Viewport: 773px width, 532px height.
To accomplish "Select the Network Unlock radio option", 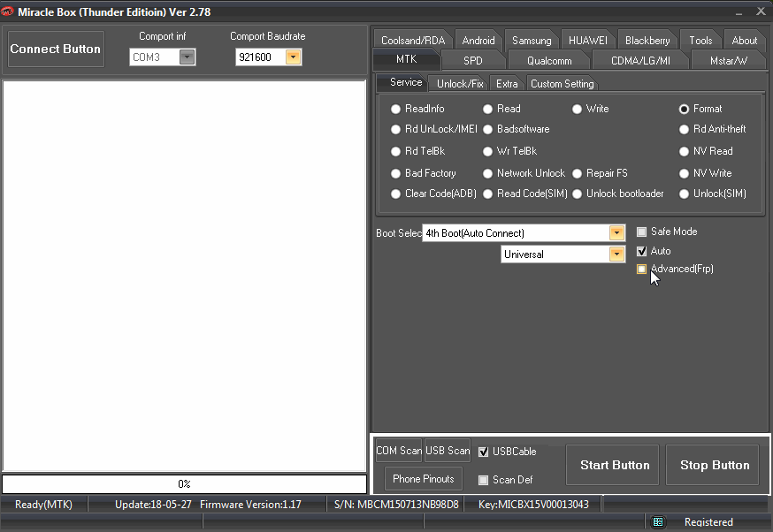I will coord(487,173).
